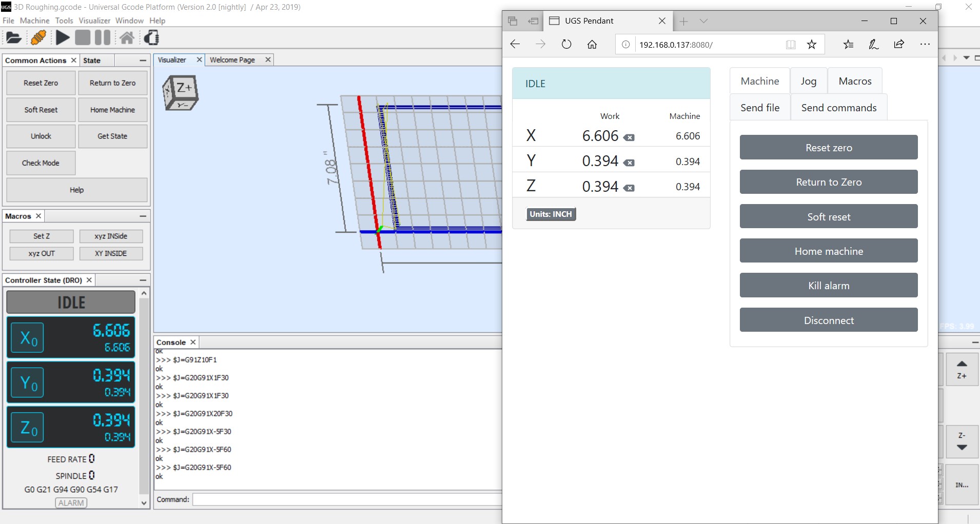Click the add notes pen icon
The height and width of the screenshot is (524, 980).
click(874, 44)
